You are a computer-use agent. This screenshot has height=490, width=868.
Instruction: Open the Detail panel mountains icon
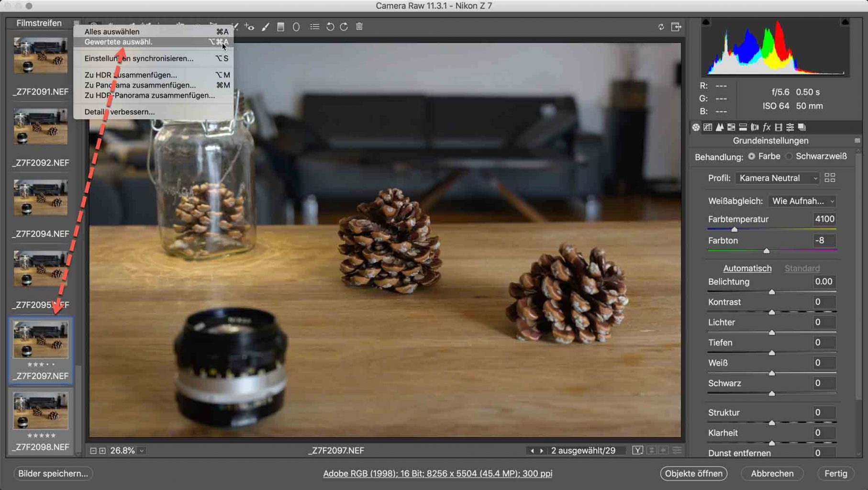[x=719, y=127]
